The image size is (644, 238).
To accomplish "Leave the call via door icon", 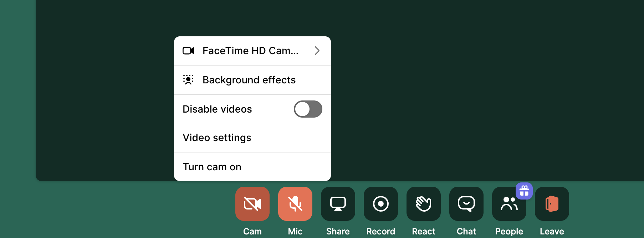I will 552,204.
